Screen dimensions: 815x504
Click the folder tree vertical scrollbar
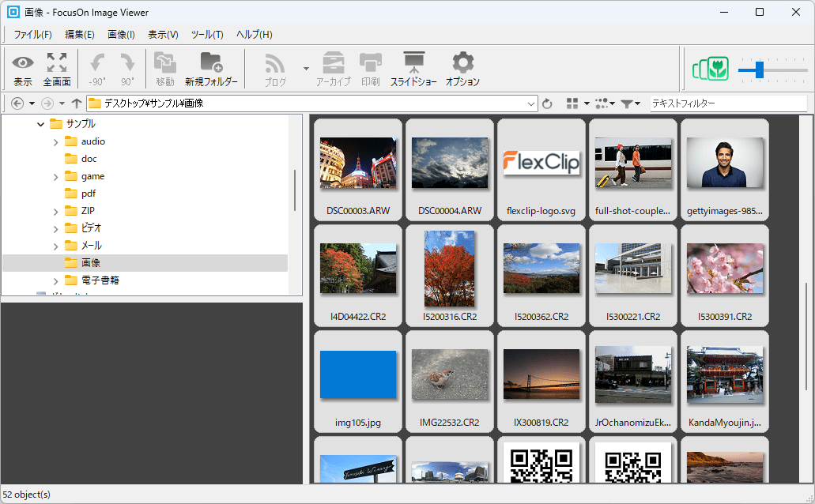(295, 190)
